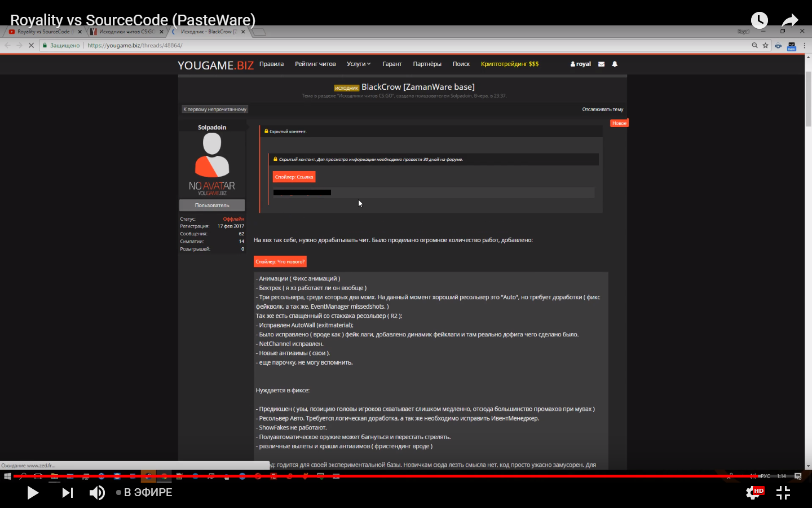Image resolution: width=812 pixels, height=508 pixels.
Task: Open the Chrome three-dot menu
Action: (805, 45)
